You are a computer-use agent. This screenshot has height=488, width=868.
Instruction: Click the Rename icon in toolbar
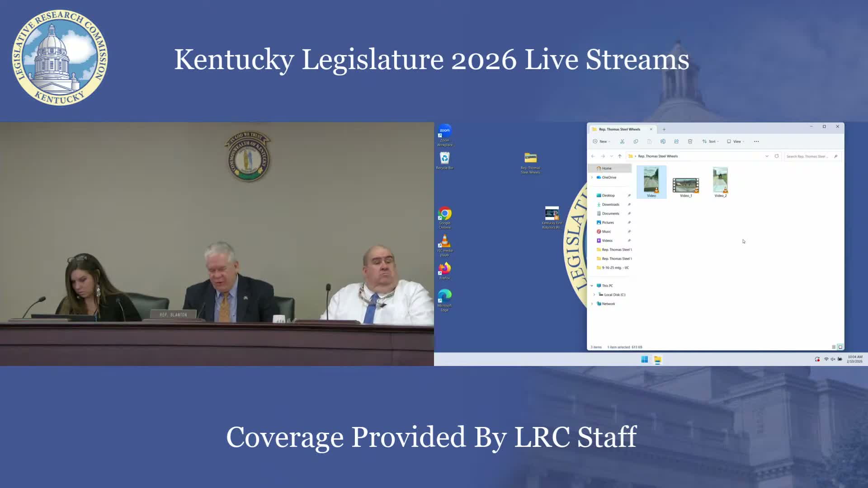click(x=663, y=141)
